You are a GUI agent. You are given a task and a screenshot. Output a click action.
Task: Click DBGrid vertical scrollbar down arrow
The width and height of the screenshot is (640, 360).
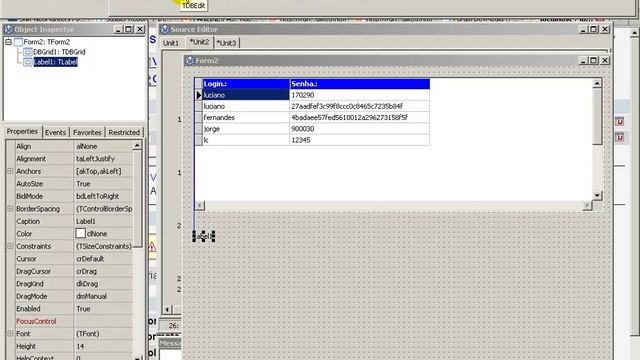pyautogui.click(x=597, y=195)
